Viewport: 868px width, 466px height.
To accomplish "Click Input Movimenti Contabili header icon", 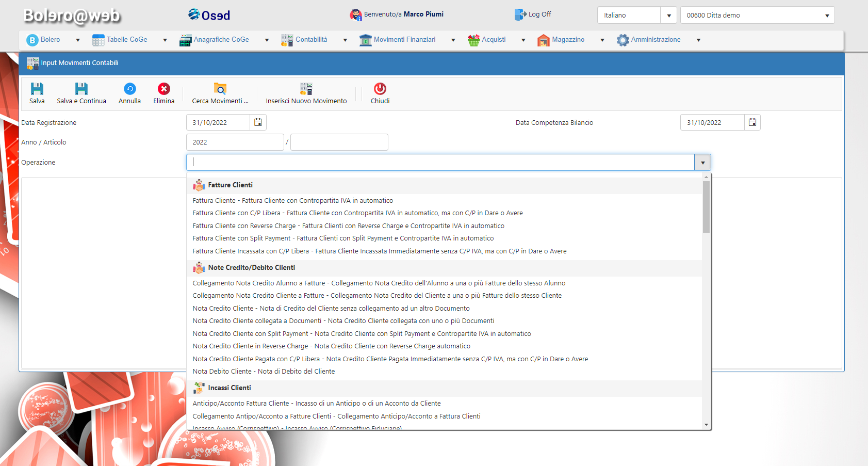I will click(x=32, y=63).
